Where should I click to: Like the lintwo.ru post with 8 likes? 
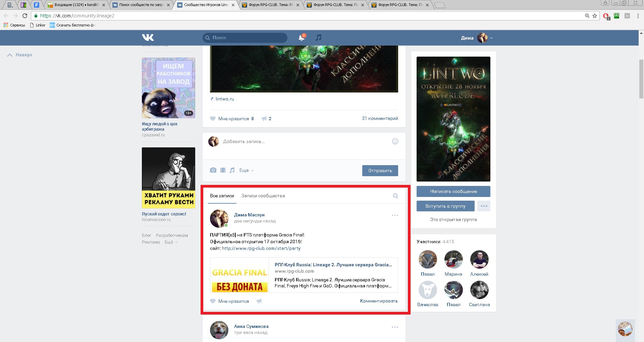coord(232,119)
